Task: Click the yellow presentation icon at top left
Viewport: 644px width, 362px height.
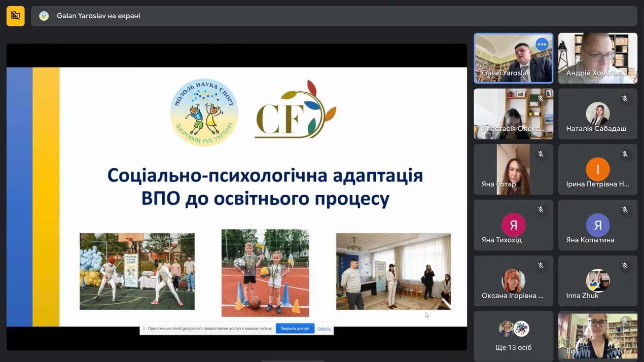Action: (x=15, y=16)
